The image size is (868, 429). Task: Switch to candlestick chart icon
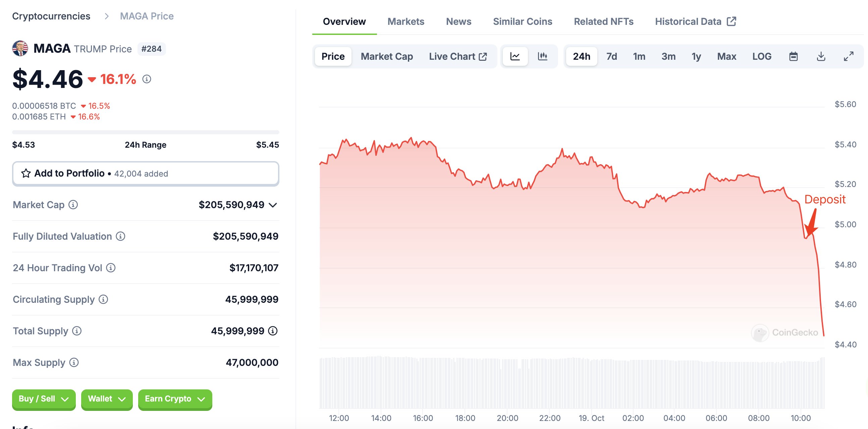(543, 56)
